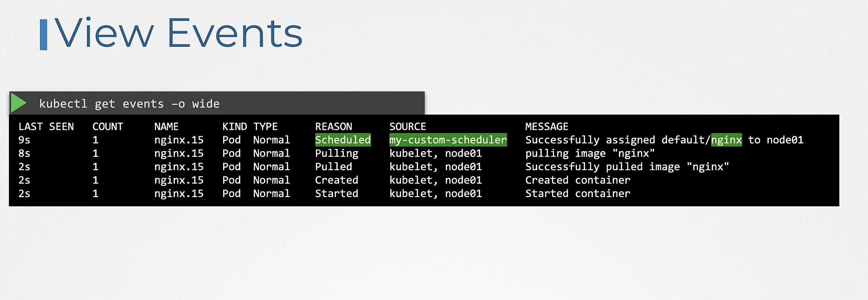Click the highlighted nginx in the message
868x300 pixels.
point(726,140)
